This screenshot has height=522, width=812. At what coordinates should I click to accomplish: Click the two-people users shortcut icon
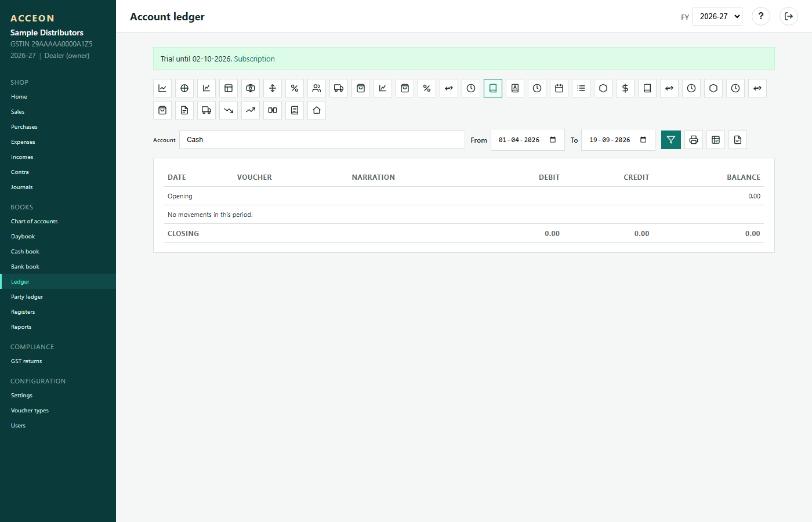coord(317,88)
